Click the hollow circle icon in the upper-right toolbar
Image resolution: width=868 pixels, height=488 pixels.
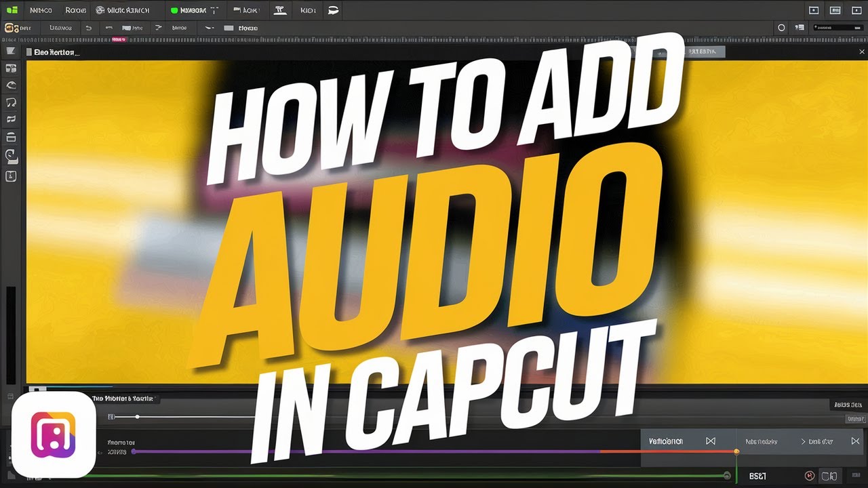click(x=781, y=28)
